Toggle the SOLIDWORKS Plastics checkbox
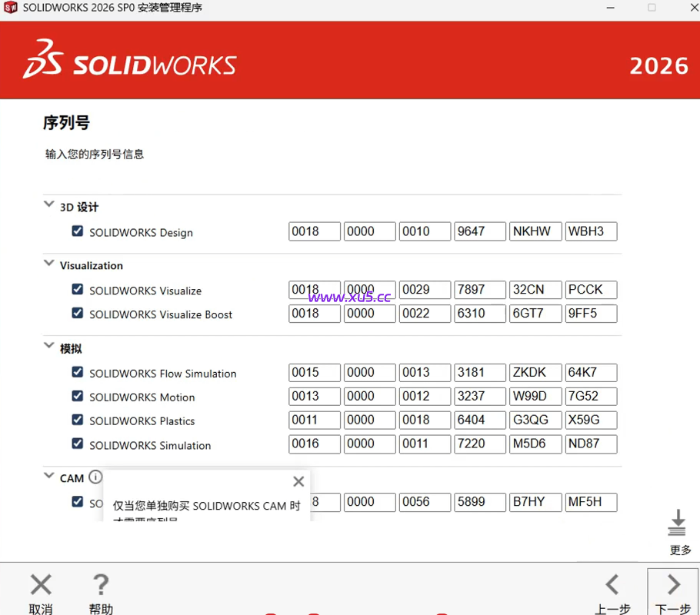The height and width of the screenshot is (615, 700). click(x=77, y=420)
